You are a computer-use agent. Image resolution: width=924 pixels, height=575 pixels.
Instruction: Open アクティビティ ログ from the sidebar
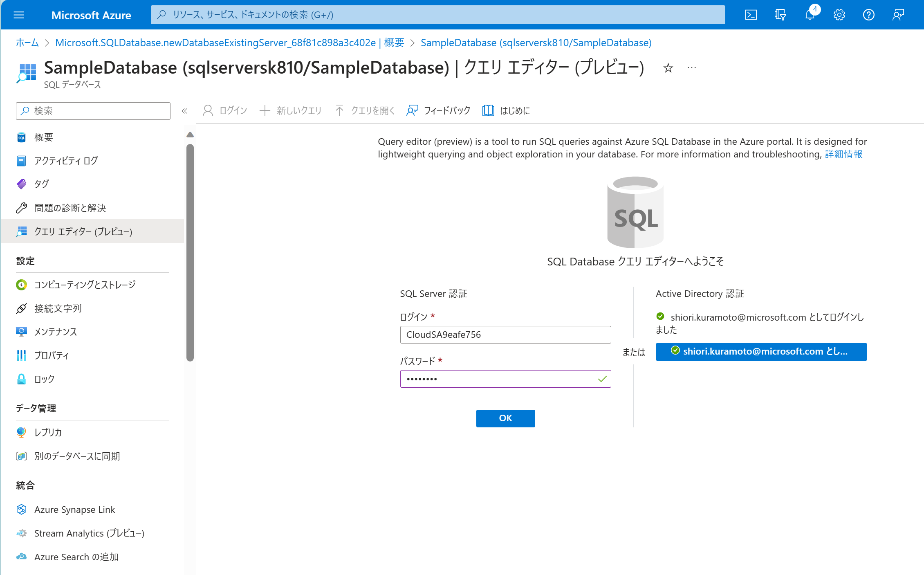[66, 161]
